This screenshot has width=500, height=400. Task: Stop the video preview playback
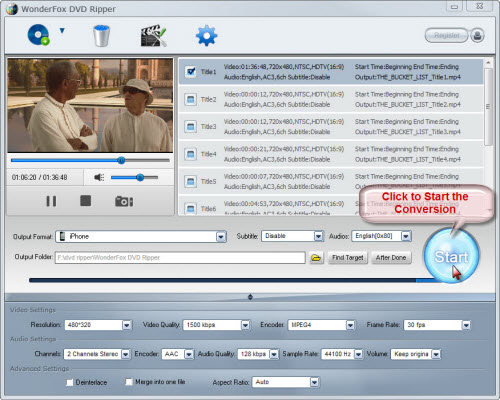[85, 201]
